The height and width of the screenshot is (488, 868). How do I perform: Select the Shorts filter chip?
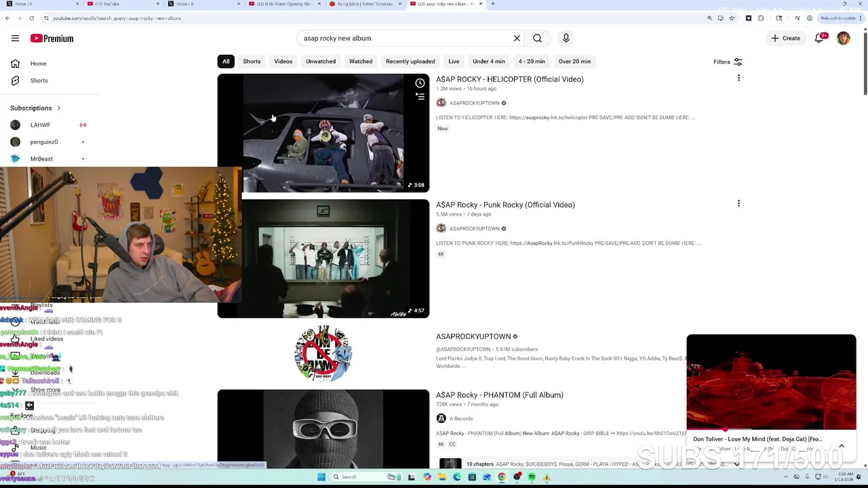point(252,62)
